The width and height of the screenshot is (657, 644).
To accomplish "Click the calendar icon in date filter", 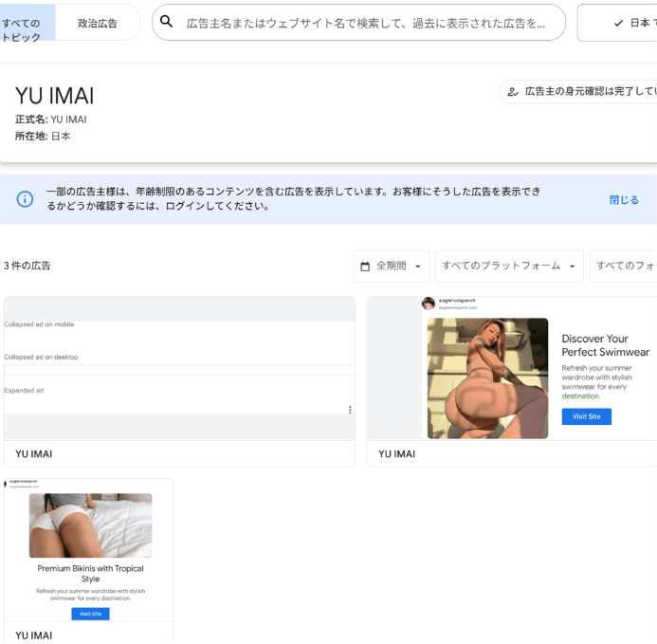I will pos(365,267).
